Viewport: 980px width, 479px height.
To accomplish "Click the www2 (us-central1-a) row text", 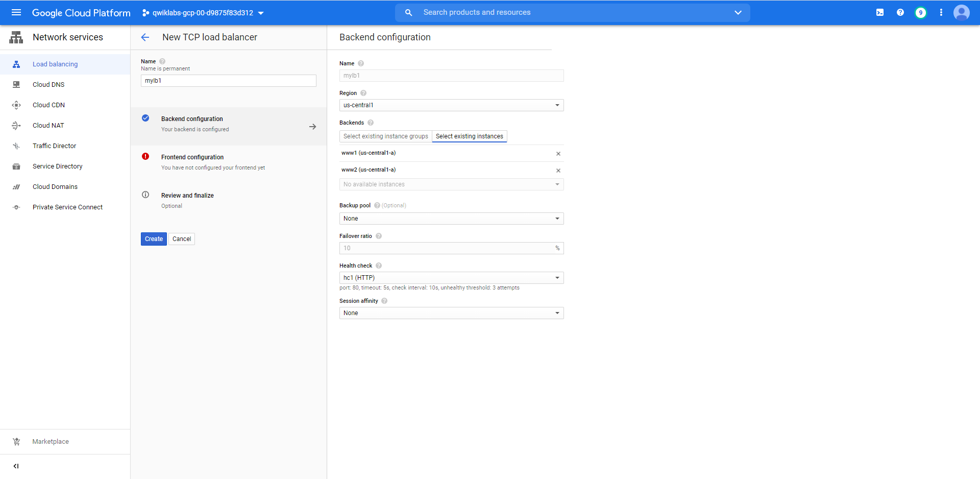I will tap(369, 170).
